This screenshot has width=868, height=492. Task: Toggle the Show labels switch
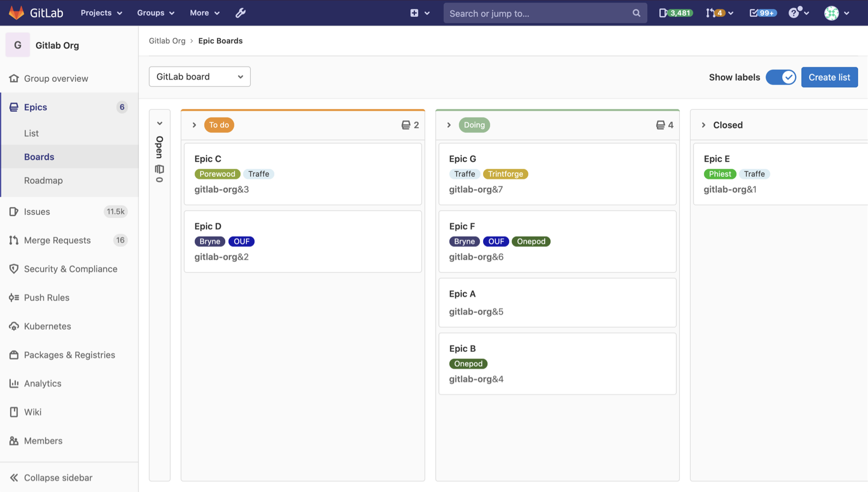click(x=781, y=77)
